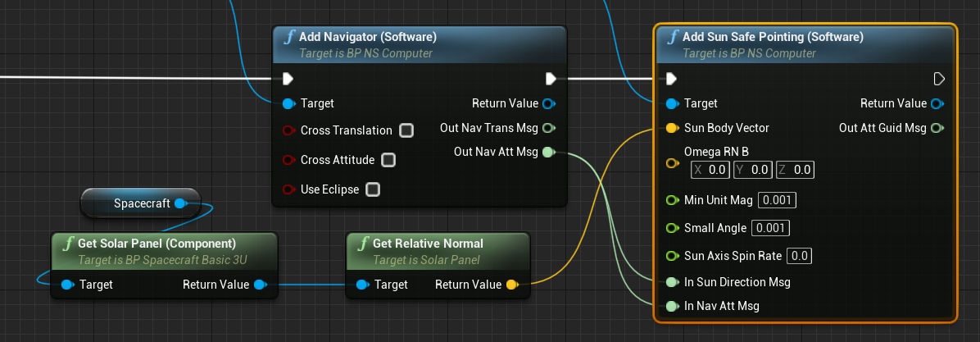Click the Out Nav Att Msg output pin
The width and height of the screenshot is (980, 342).
[548, 152]
